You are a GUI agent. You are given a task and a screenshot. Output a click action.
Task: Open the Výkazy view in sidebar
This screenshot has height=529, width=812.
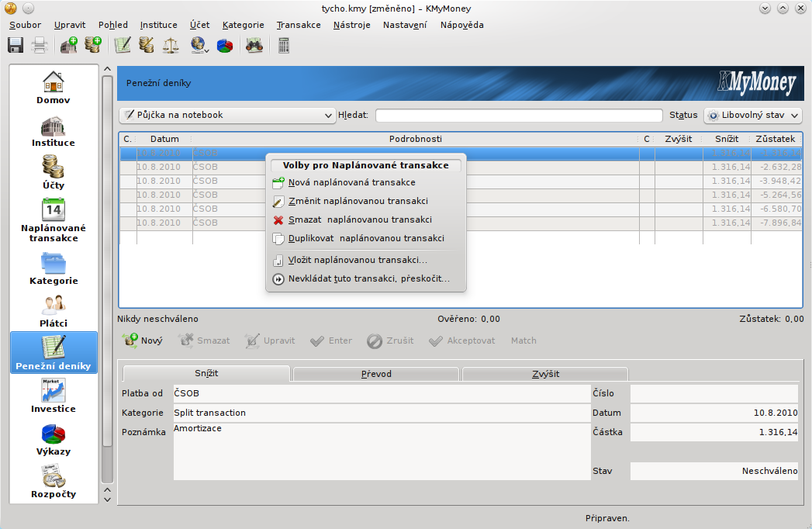(54, 440)
